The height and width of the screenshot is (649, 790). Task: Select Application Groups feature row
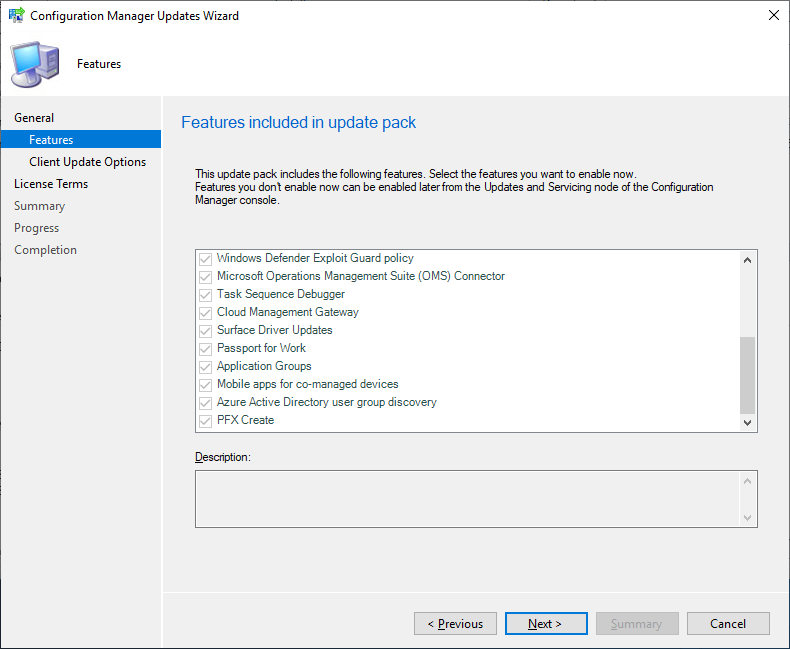click(x=264, y=366)
